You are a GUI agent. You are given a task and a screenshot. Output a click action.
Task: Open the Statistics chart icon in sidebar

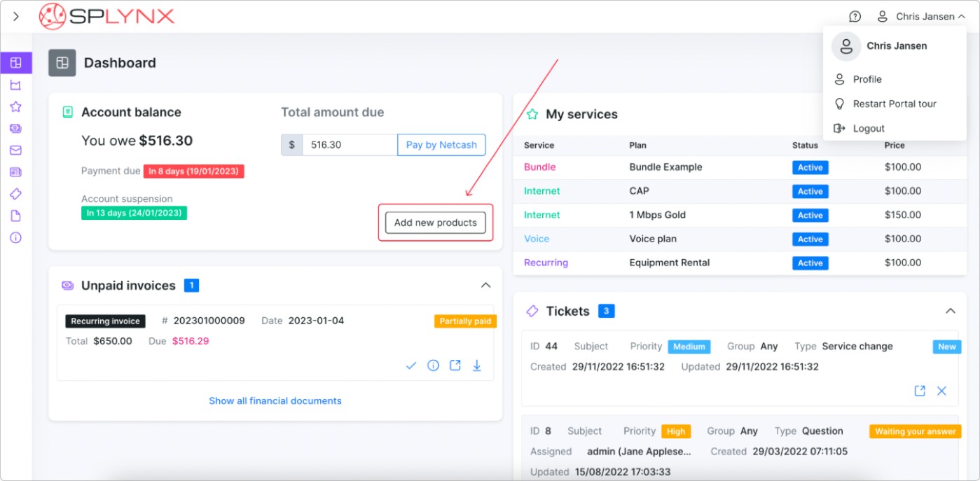(15, 84)
